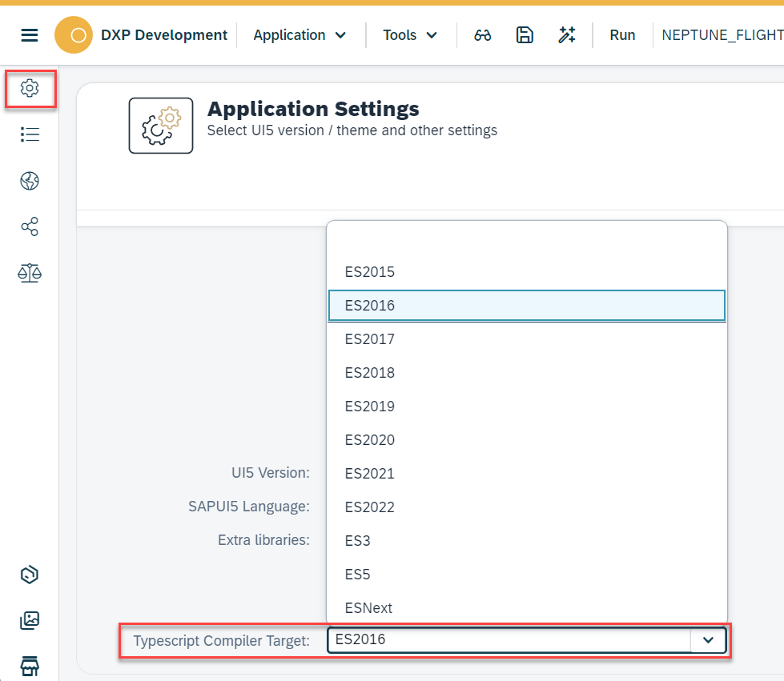
Task: Select ES2021 option
Action: (x=526, y=474)
